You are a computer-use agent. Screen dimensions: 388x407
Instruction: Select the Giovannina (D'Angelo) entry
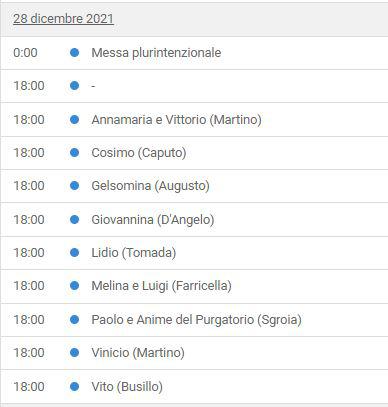point(153,219)
